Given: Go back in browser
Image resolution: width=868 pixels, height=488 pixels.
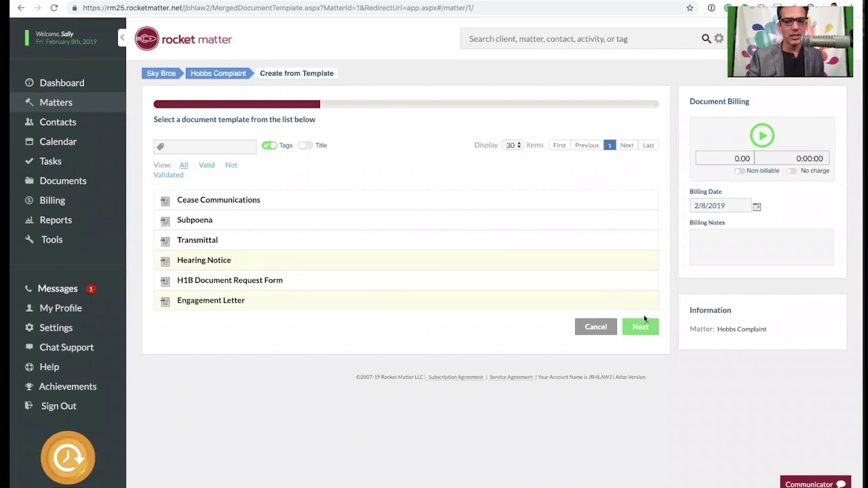Looking at the screenshot, I should [x=21, y=7].
